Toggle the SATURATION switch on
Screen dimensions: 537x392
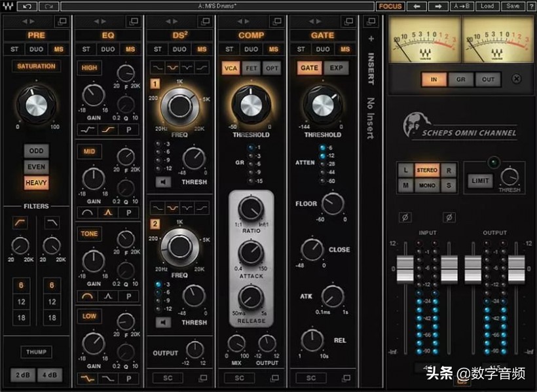[x=36, y=66]
